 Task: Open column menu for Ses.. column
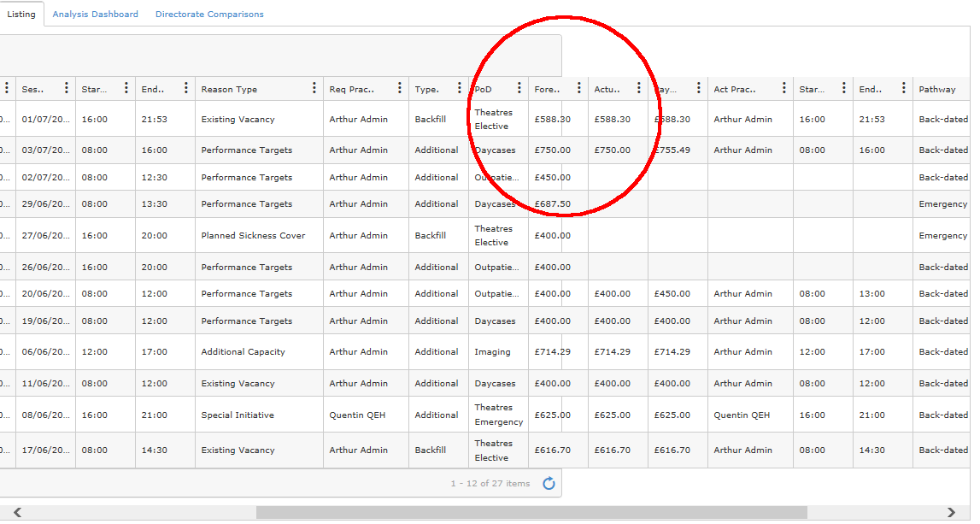click(x=67, y=88)
